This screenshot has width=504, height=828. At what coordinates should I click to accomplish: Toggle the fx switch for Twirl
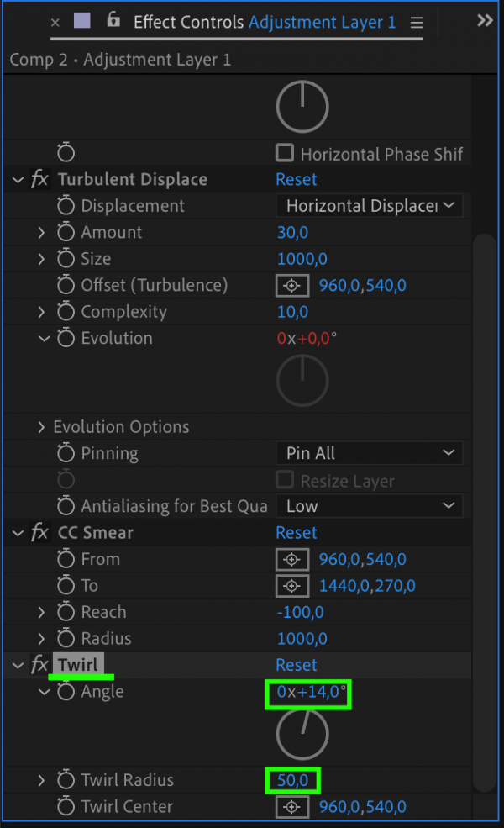tap(39, 664)
